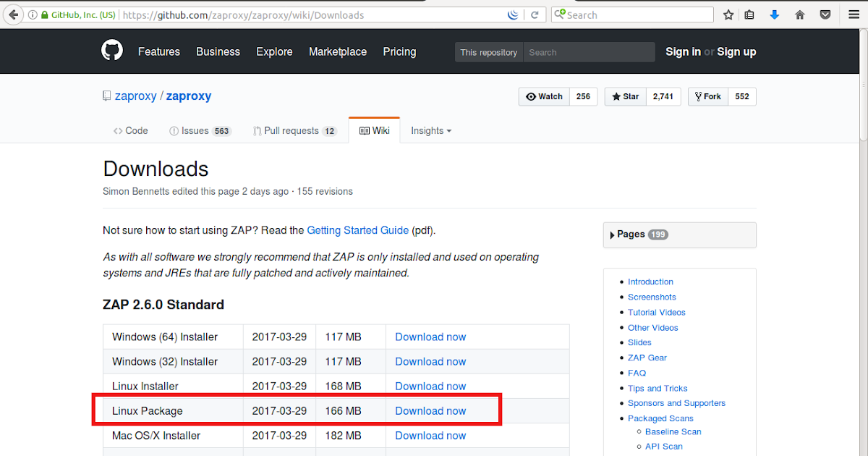Image resolution: width=868 pixels, height=456 pixels.
Task: Click the Pages box icon in sidebar
Action: (613, 235)
